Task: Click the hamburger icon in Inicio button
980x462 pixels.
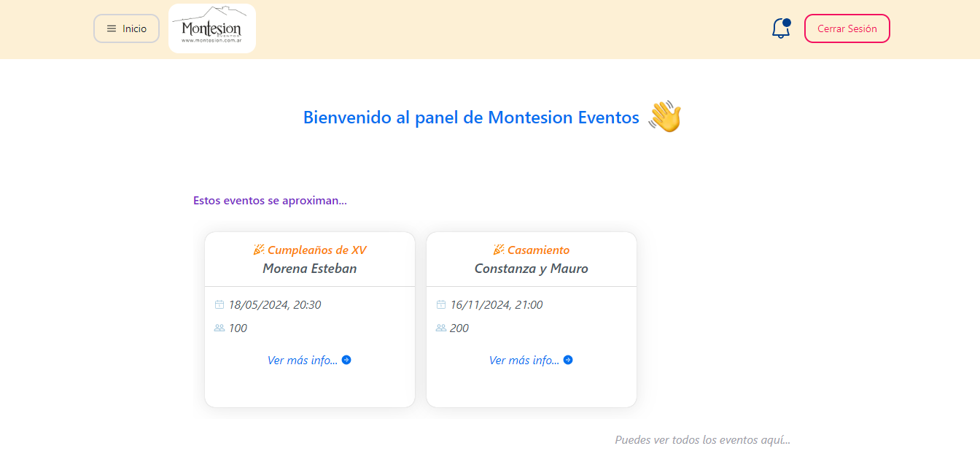Action: pyautogui.click(x=112, y=28)
